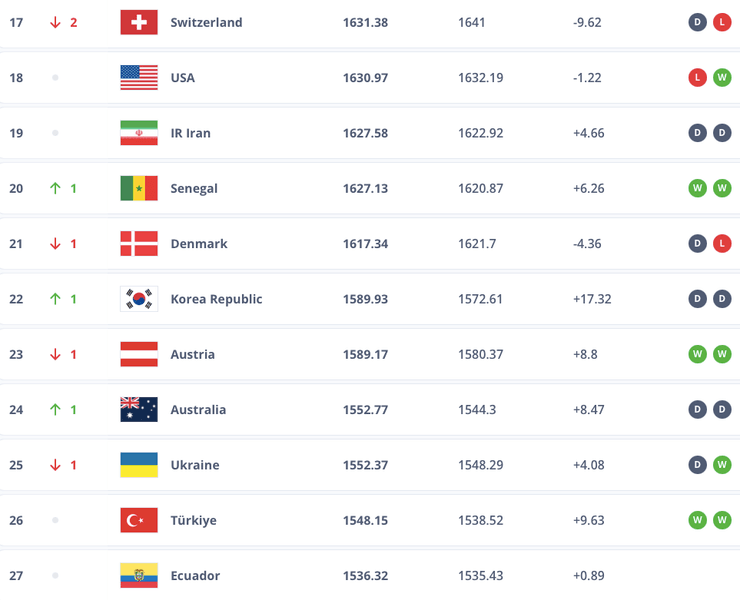Screen dimensions: 740x600
Task: Click the D badge in Ukraine's row
Action: [698, 465]
